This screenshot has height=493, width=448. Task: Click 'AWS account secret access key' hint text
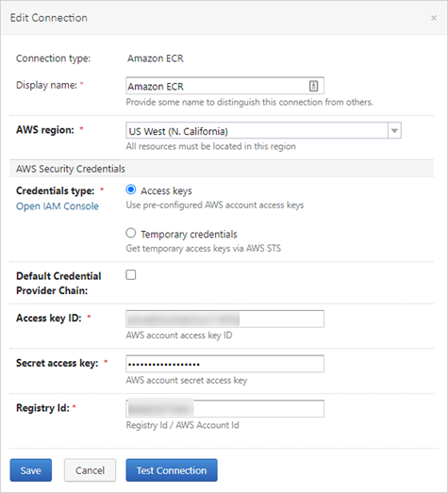[187, 381]
